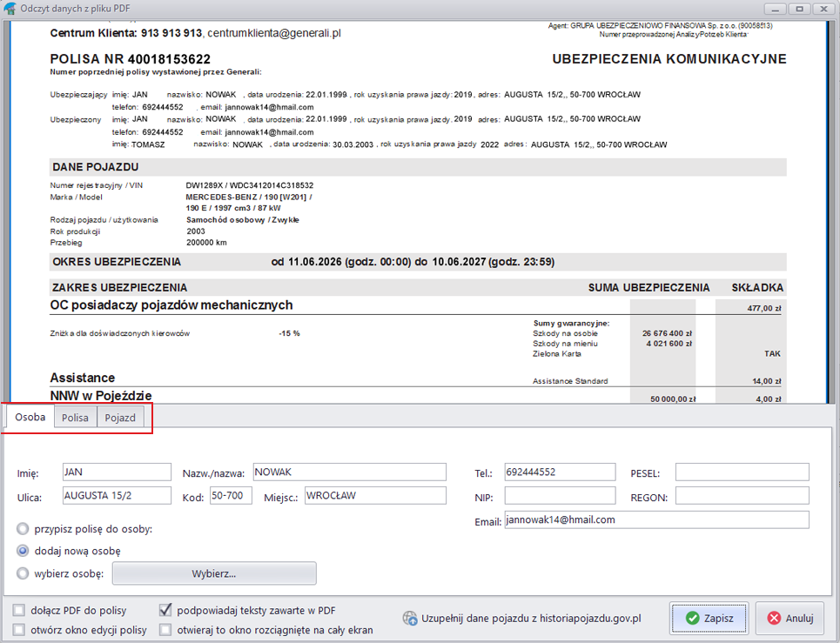Click the discount value '-15 %'

coord(289,333)
